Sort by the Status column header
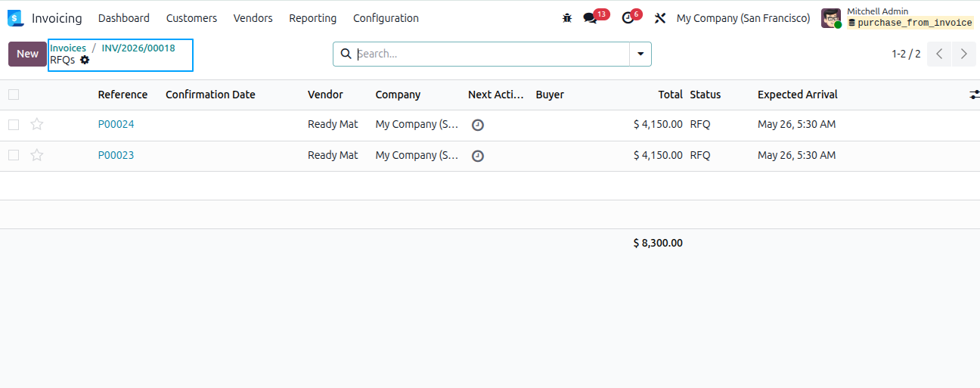Screen dimensions: 980x388 pyautogui.click(x=706, y=95)
